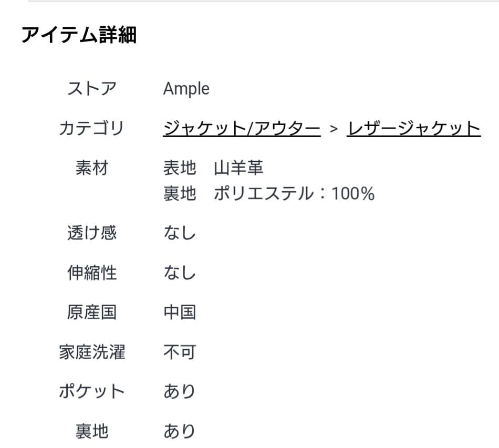Select the 伸縮性 row label
499x448 pixels.
pyautogui.click(x=92, y=273)
